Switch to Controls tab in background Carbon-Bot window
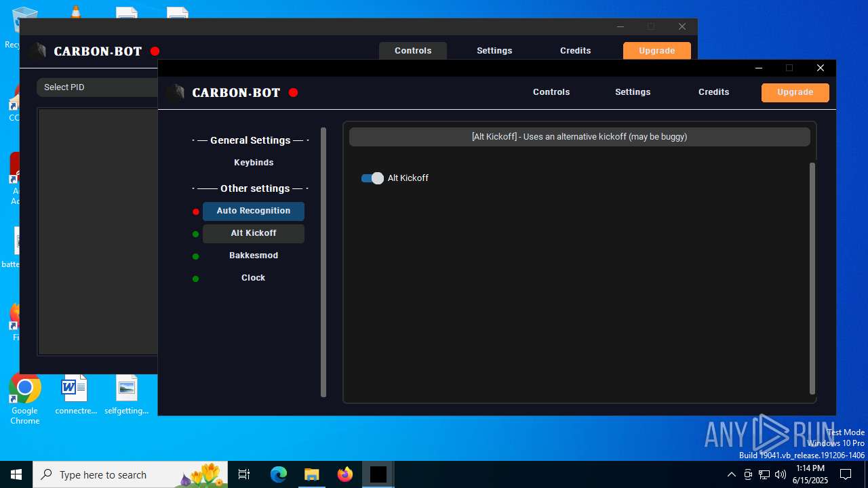Image resolution: width=868 pixels, height=488 pixels. (413, 51)
